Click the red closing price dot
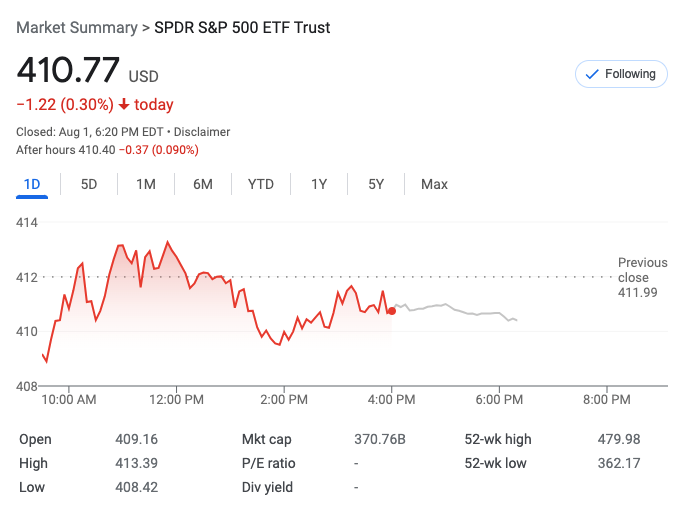Image resolution: width=681 pixels, height=506 pixels. 392,311
